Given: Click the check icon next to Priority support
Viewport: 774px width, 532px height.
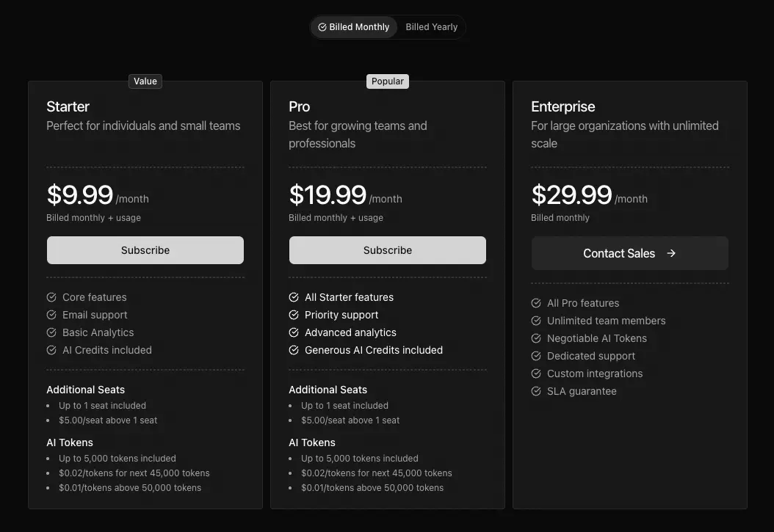Looking at the screenshot, I should (x=293, y=315).
